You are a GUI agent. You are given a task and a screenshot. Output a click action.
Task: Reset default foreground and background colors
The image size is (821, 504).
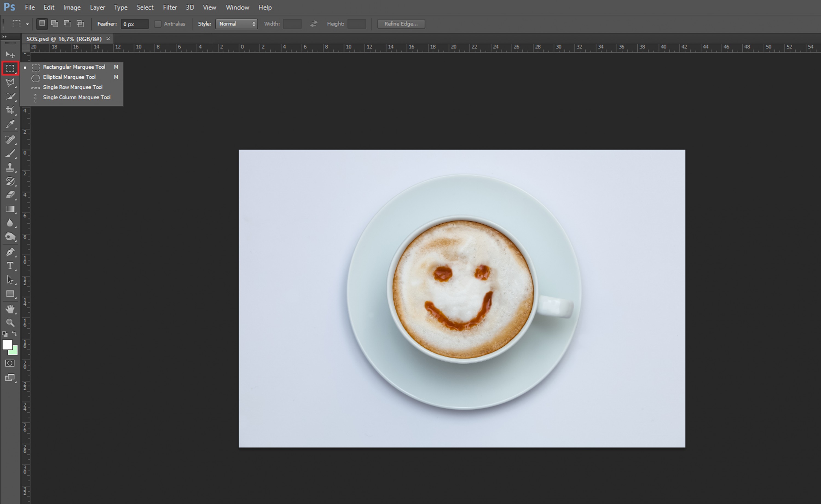(5, 334)
